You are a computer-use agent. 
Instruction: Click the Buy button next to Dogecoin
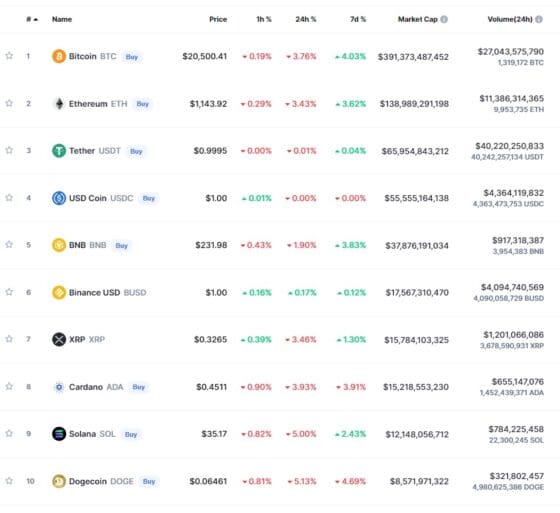(x=149, y=482)
